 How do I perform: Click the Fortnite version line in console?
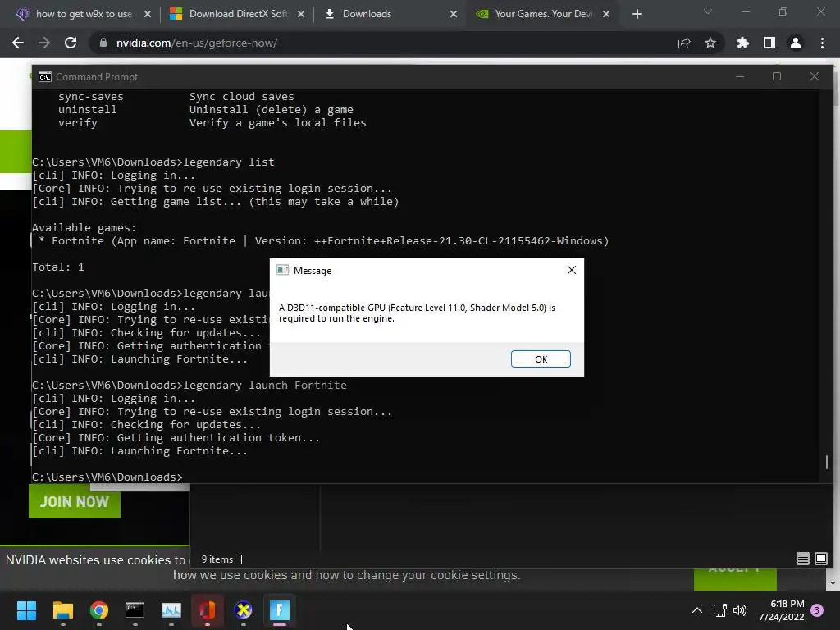click(x=323, y=240)
